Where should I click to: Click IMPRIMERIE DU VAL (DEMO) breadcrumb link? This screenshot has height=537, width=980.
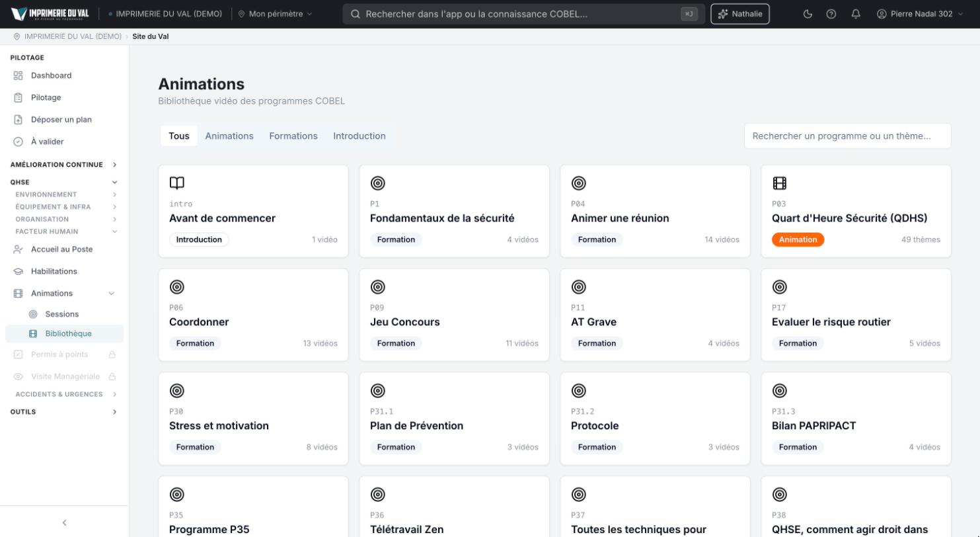(73, 36)
